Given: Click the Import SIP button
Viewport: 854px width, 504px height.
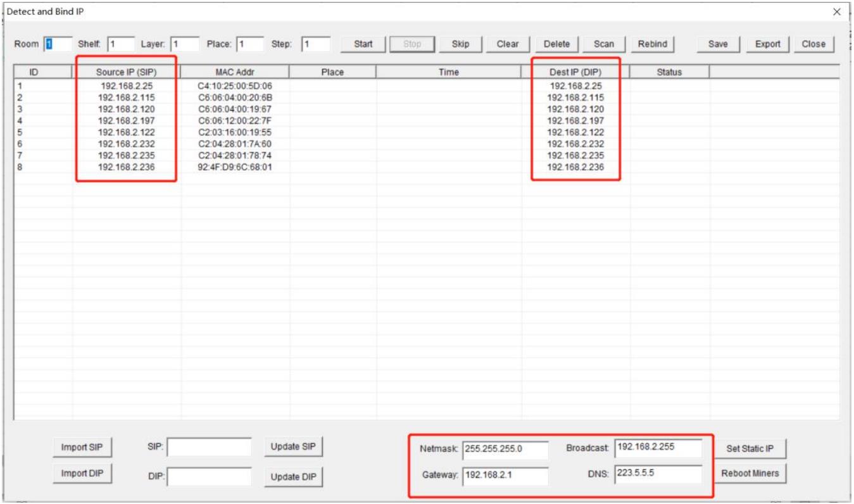Looking at the screenshot, I should 82,448.
